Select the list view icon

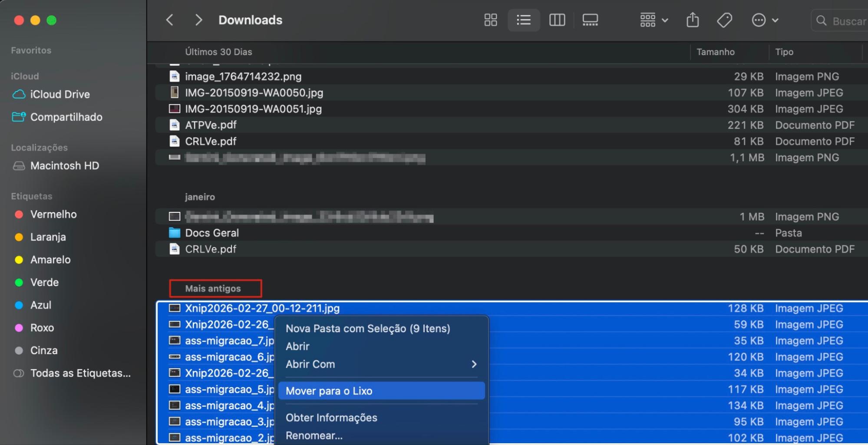tap(523, 20)
